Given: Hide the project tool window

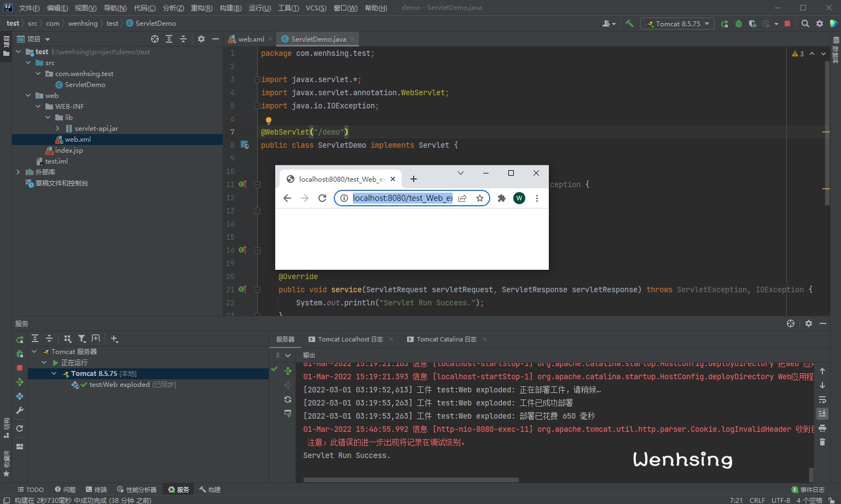Looking at the screenshot, I should pos(216,39).
